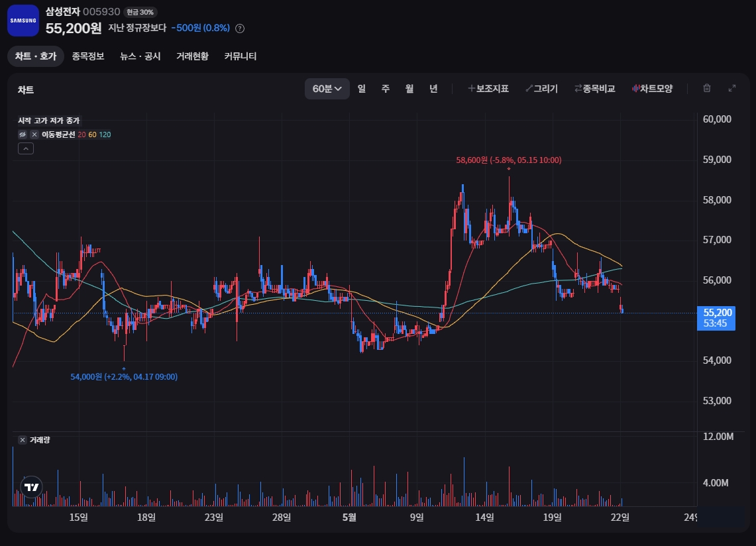Click the 19일 date axis label
Viewport: 756px width, 546px height.
click(553, 518)
